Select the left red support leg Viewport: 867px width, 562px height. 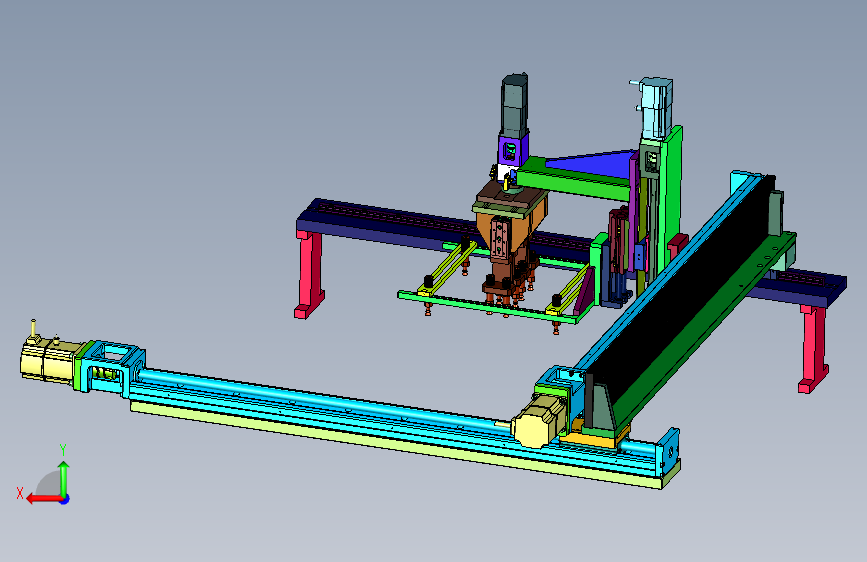click(310, 275)
